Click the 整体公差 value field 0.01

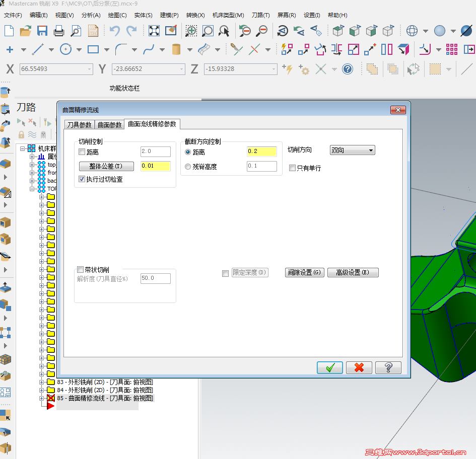tap(156, 166)
